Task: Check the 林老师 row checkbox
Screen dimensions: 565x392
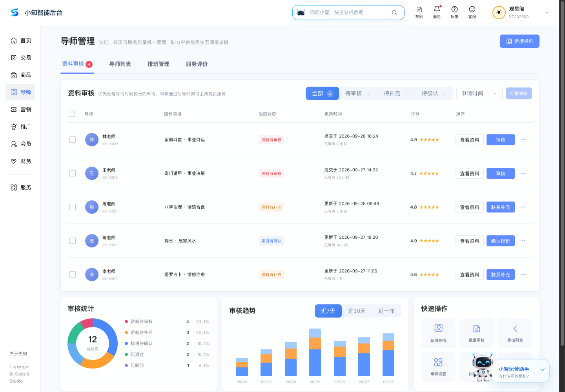Action: [73, 140]
